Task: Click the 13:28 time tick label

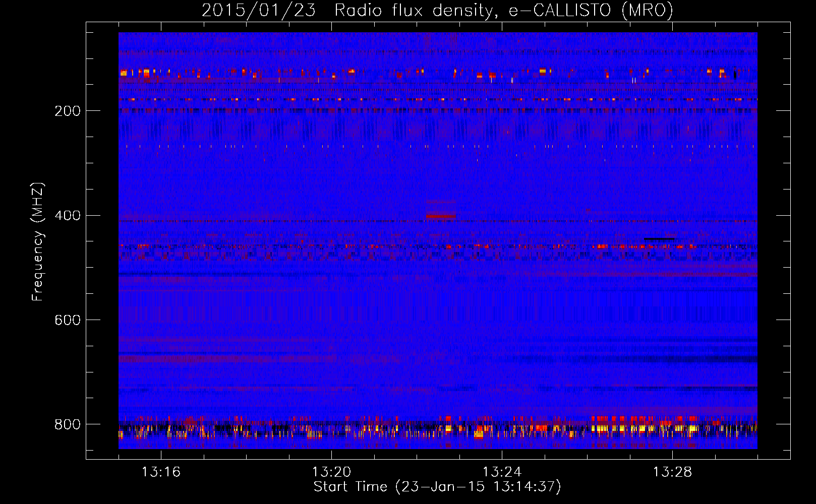Action: tap(672, 472)
